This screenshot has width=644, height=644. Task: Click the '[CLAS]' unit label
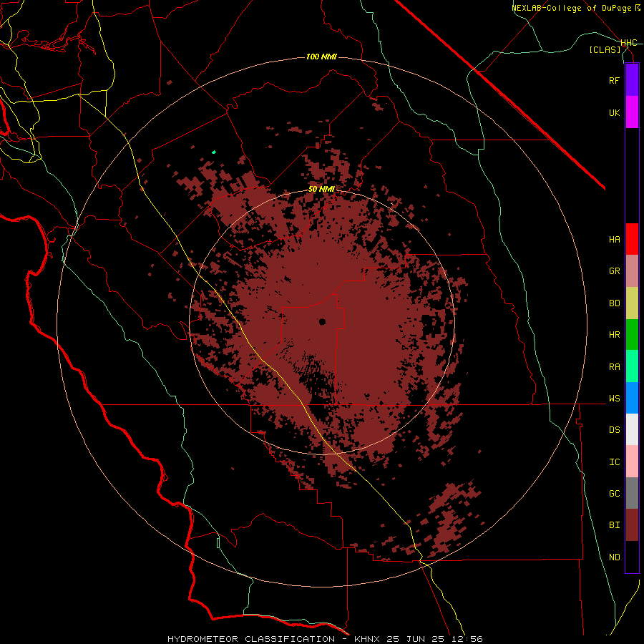click(x=605, y=50)
